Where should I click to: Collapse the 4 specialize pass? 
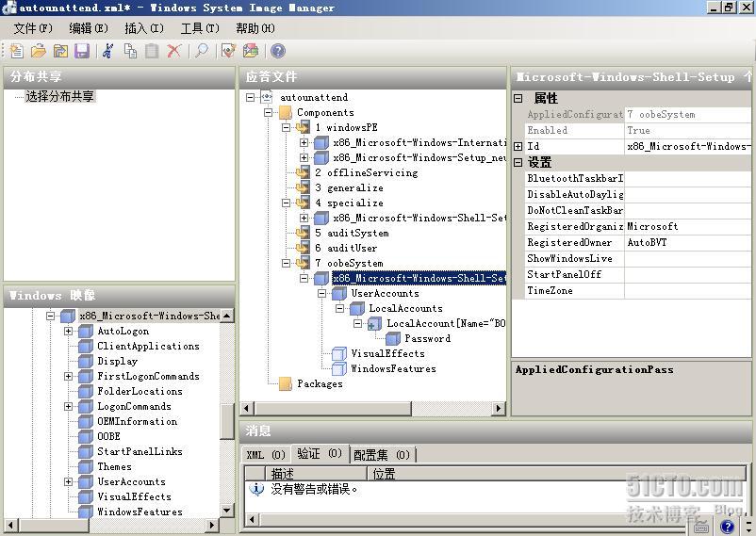(x=286, y=203)
